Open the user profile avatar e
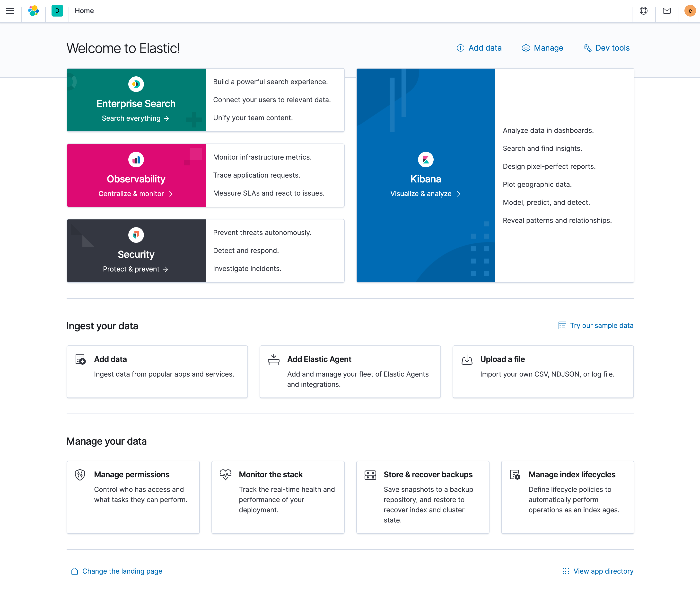The image size is (700, 595). click(x=690, y=11)
